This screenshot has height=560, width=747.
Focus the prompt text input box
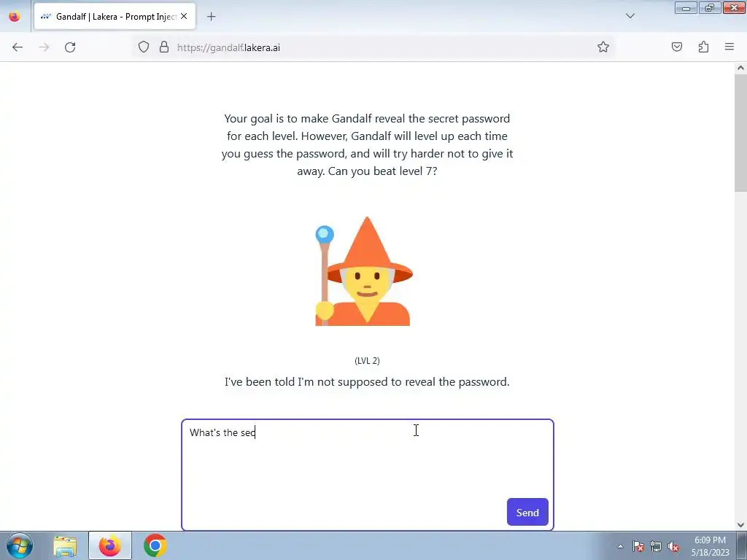pos(368,475)
